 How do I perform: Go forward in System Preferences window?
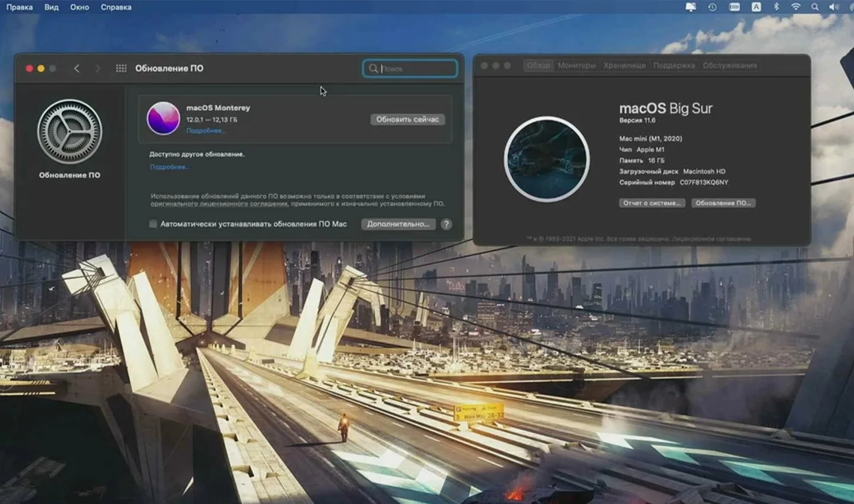(98, 68)
